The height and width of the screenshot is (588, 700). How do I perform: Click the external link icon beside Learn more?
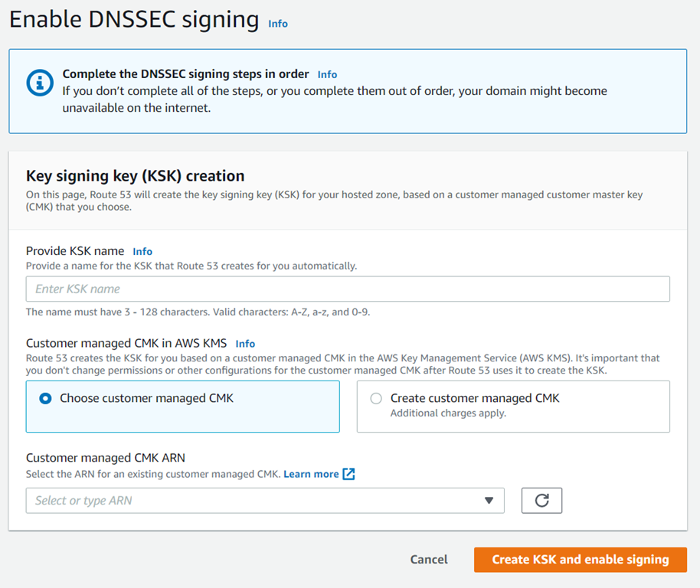[x=349, y=474]
